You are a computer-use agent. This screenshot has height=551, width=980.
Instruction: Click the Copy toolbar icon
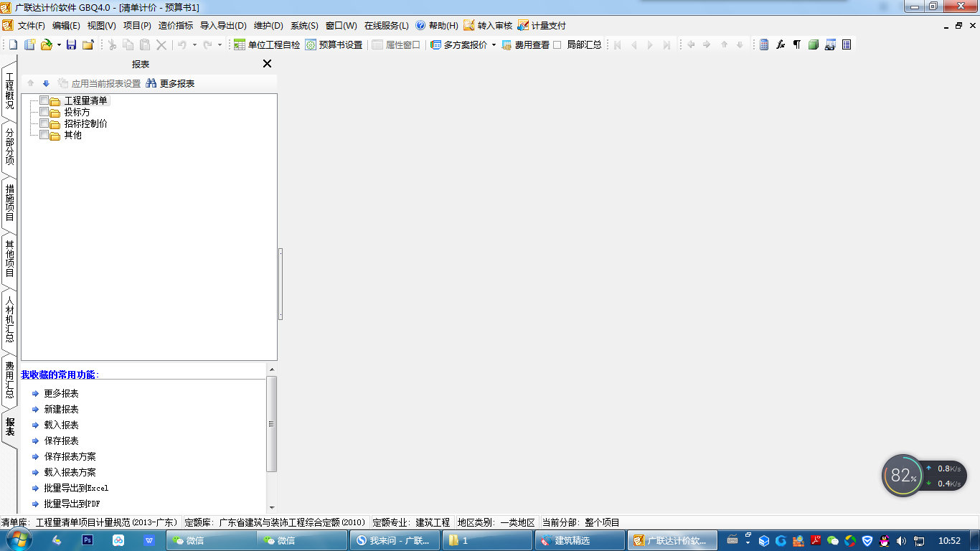click(x=128, y=44)
